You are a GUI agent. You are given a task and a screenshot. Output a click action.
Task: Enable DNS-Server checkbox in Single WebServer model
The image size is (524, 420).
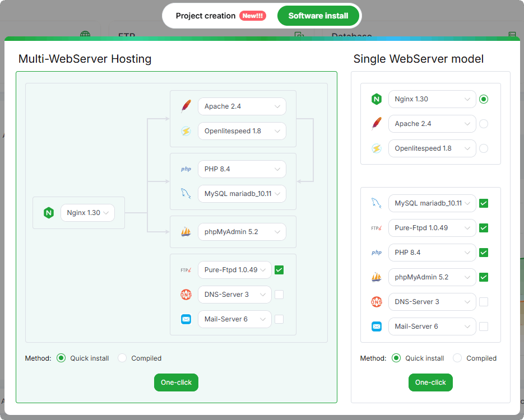(x=484, y=302)
